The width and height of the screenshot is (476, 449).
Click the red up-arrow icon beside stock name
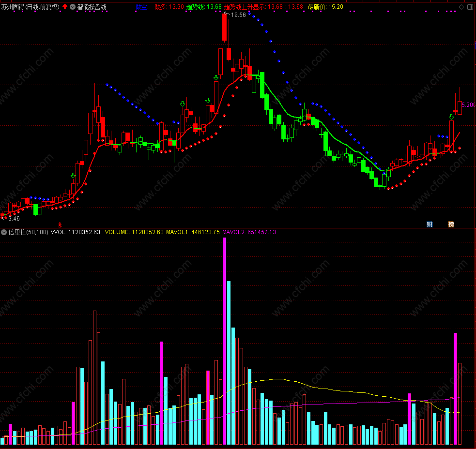pos(65,7)
